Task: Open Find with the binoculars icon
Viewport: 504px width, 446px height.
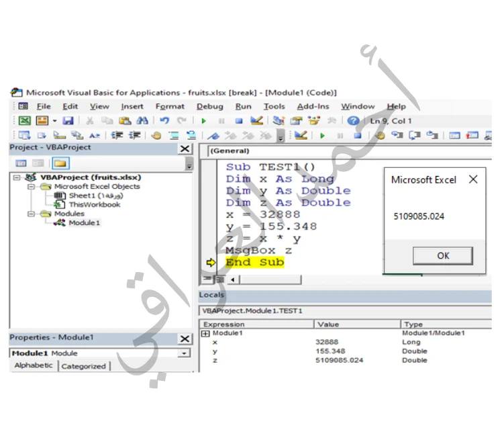Action: 142,121
